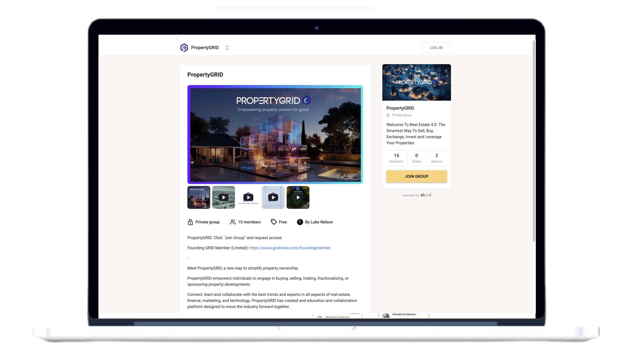The width and height of the screenshot is (644, 360).
Task: Click the 0 Online stat in sidebar
Action: (x=416, y=158)
